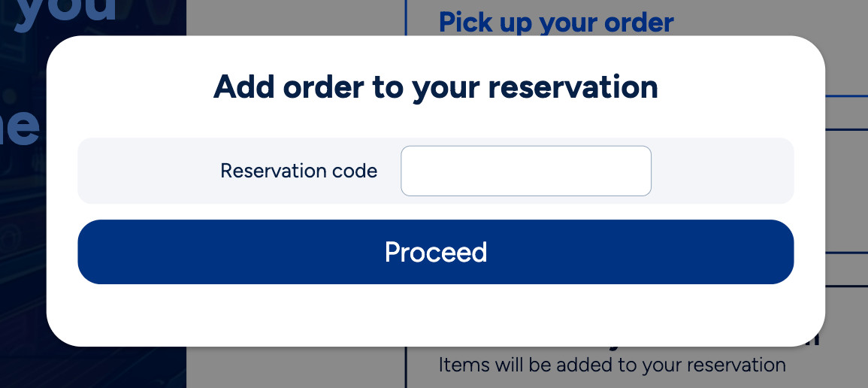Click the Reservation code input field
This screenshot has width=868, height=388.
(x=525, y=171)
